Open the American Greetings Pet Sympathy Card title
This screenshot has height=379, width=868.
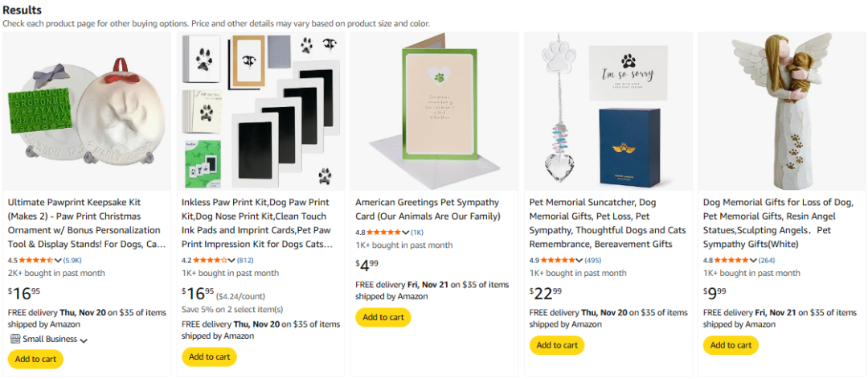click(427, 209)
